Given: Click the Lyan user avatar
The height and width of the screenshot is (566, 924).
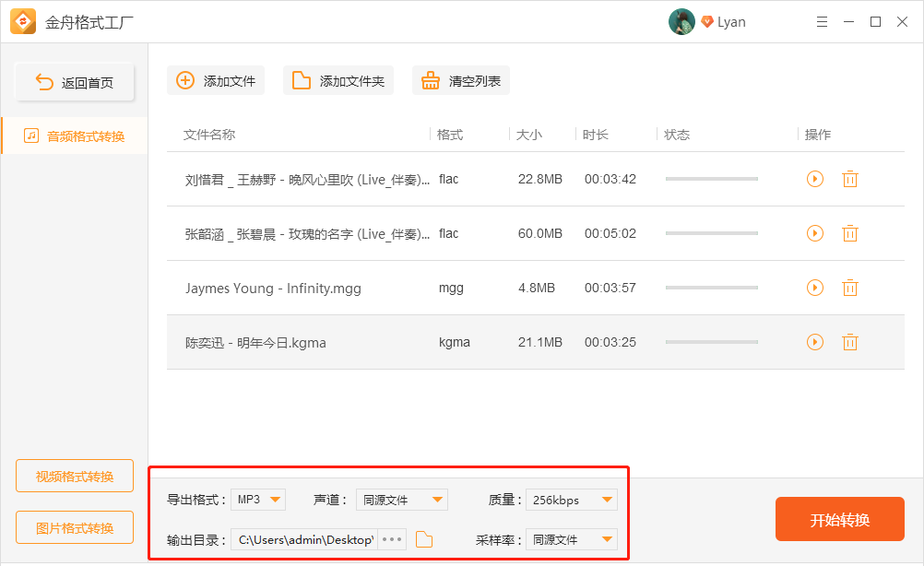Looking at the screenshot, I should point(681,22).
